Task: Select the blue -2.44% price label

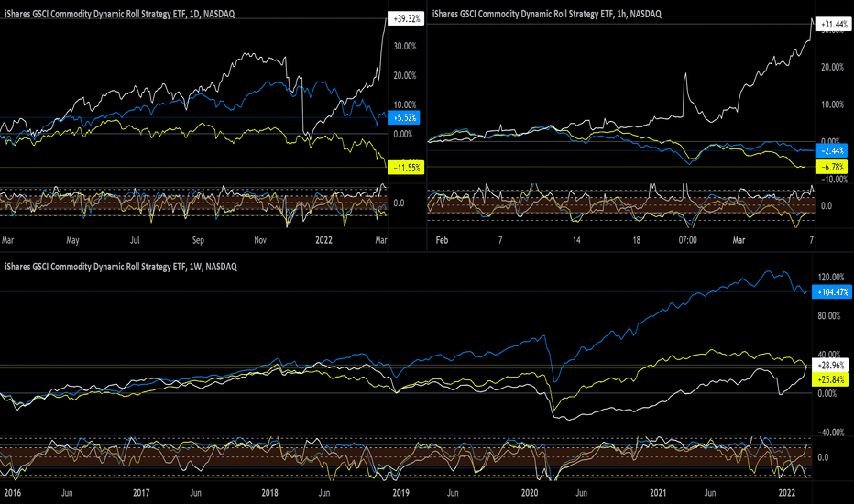Action: click(831, 150)
